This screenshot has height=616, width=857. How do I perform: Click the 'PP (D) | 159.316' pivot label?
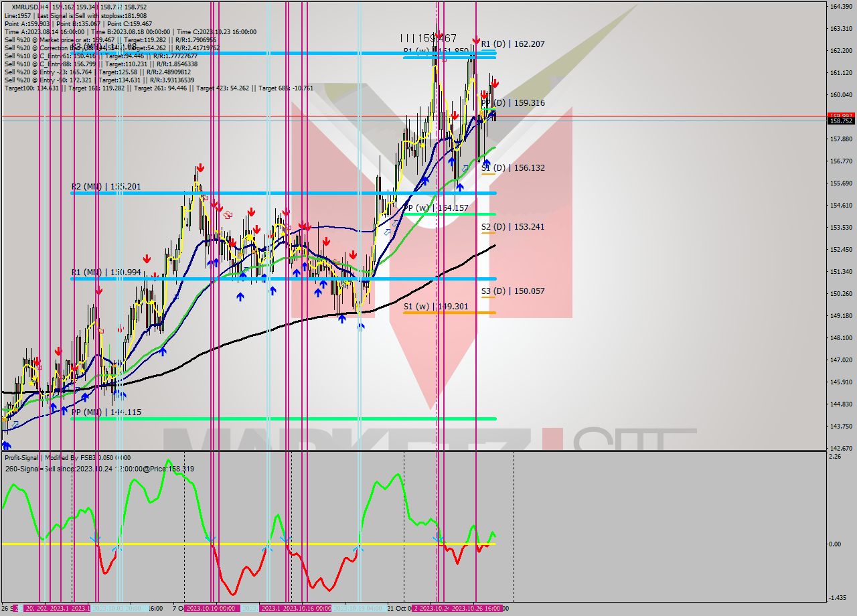[x=512, y=103]
